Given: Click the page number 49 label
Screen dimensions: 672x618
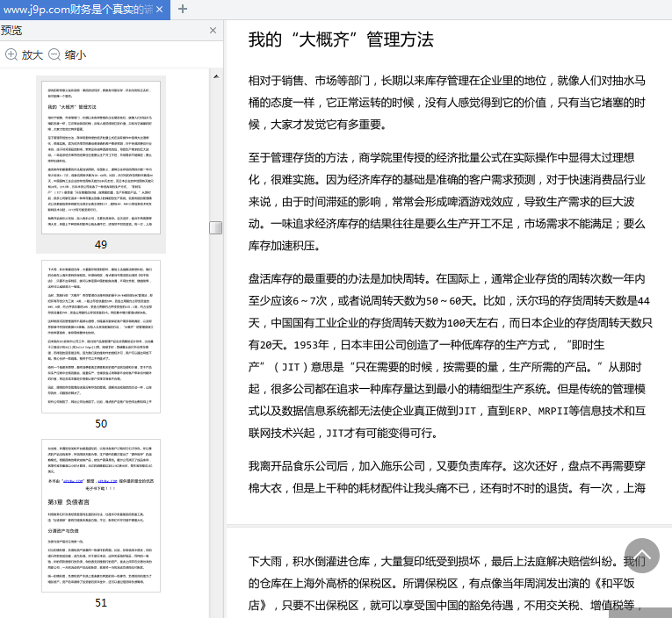Looking at the screenshot, I should tap(101, 245).
